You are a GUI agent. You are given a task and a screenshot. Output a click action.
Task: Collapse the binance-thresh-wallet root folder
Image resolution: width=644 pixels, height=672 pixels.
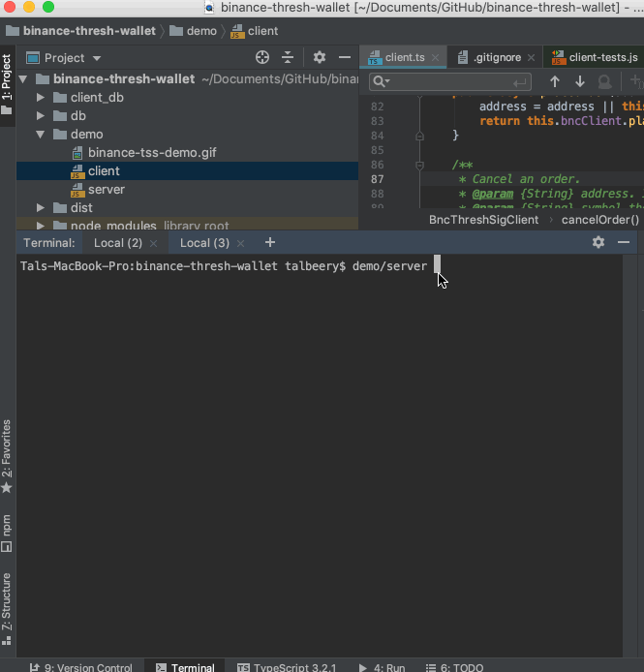tap(23, 79)
